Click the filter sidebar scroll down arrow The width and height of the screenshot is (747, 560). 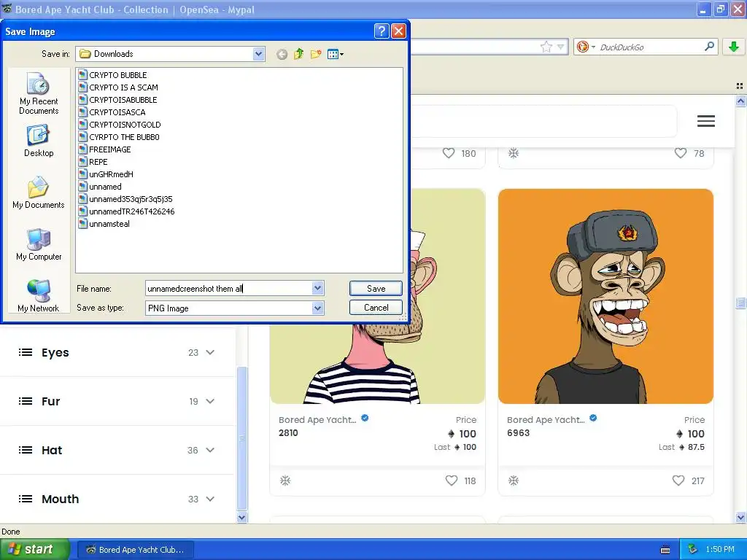pyautogui.click(x=242, y=518)
